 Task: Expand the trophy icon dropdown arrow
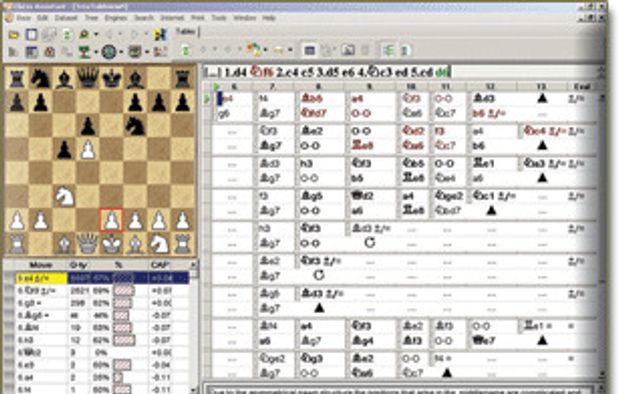tap(96, 52)
